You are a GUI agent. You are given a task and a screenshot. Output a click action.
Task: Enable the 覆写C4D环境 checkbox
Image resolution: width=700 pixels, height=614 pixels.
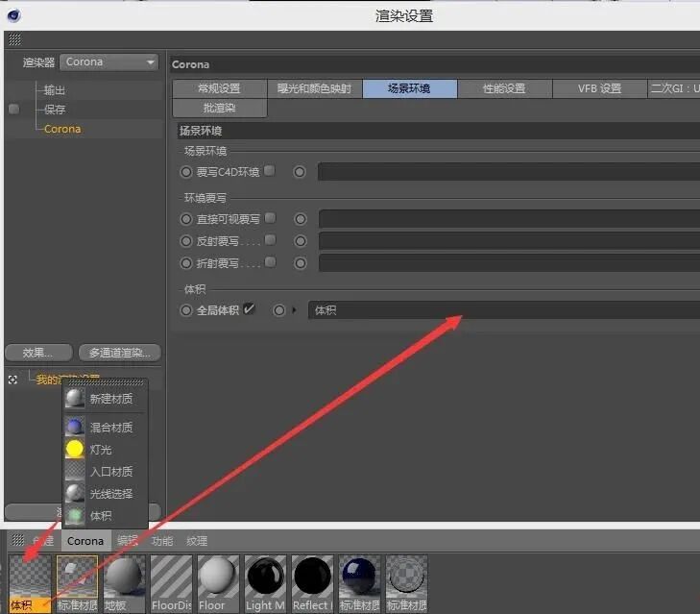(x=270, y=171)
